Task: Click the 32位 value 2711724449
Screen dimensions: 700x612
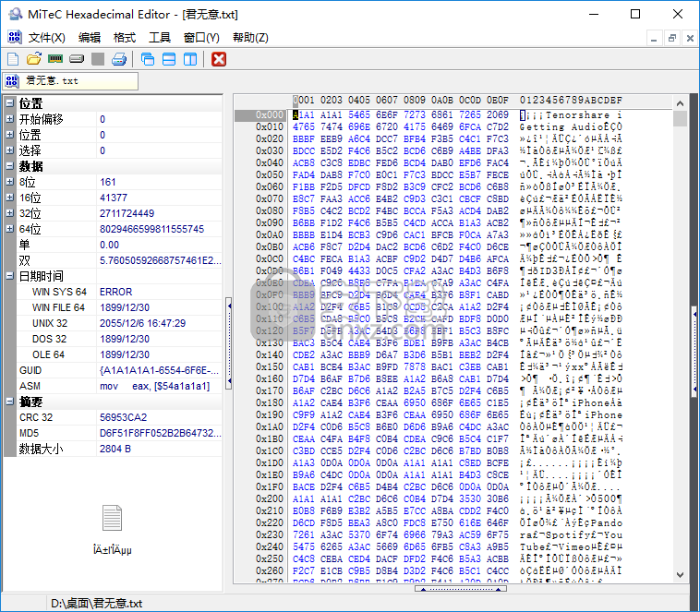Action: [127, 213]
